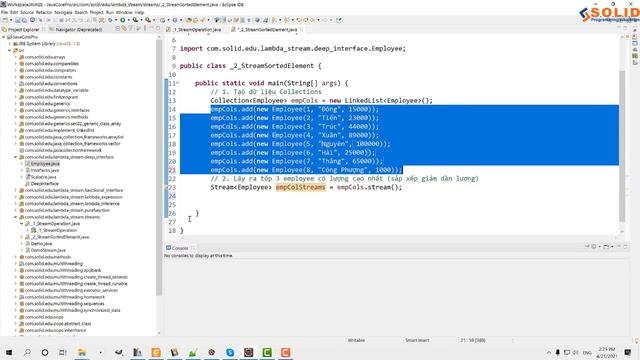Click the Cortana circle icon on taskbar
640x360 pixels.
tap(45, 352)
